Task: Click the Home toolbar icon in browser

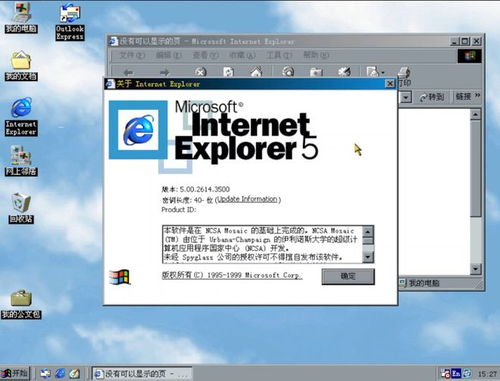Action: click(x=256, y=71)
